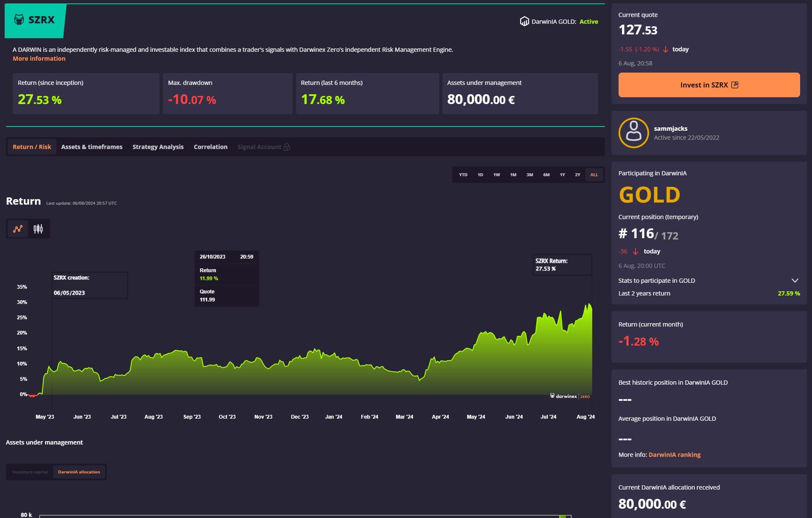Open the Assets & timeframes tab

(x=92, y=147)
